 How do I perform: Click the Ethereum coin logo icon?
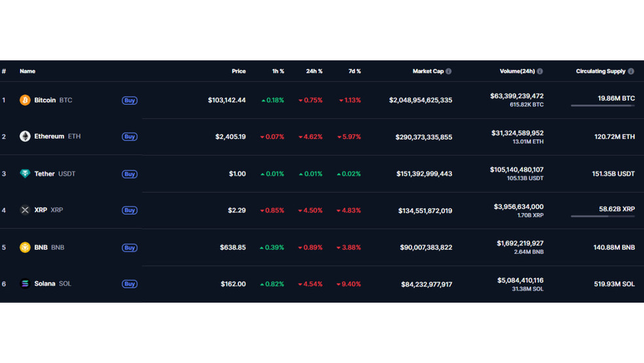tap(25, 136)
